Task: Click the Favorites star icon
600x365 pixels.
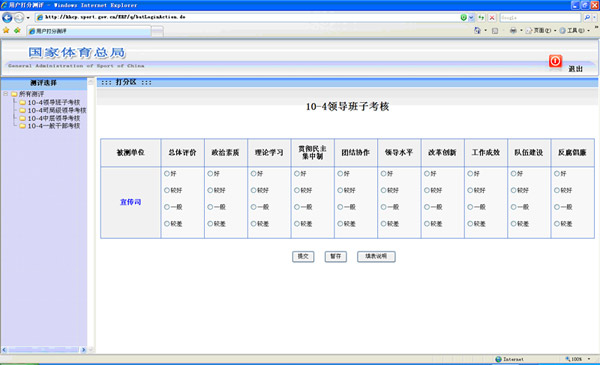Action: click(6, 30)
